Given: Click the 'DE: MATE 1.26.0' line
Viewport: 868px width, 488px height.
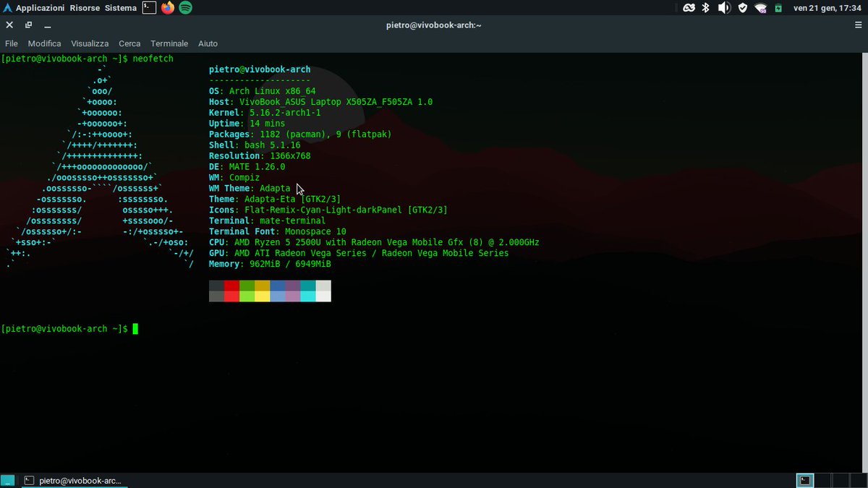Looking at the screenshot, I should click(x=247, y=167).
